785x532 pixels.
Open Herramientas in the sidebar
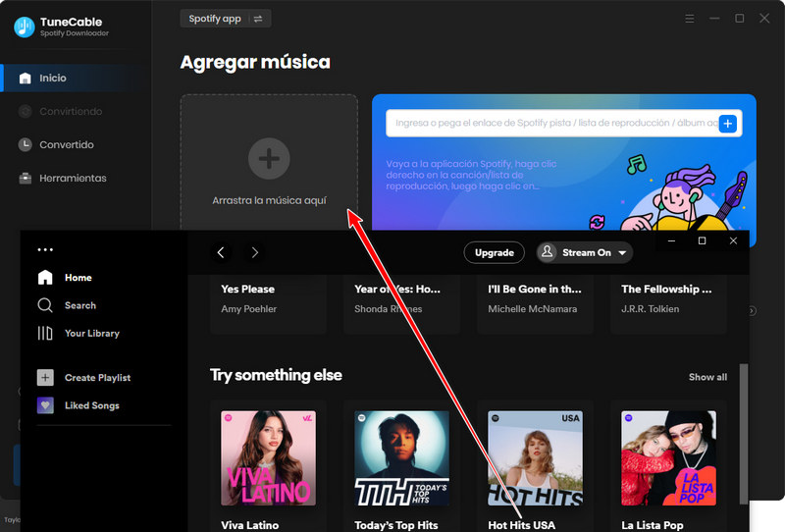pyautogui.click(x=72, y=178)
